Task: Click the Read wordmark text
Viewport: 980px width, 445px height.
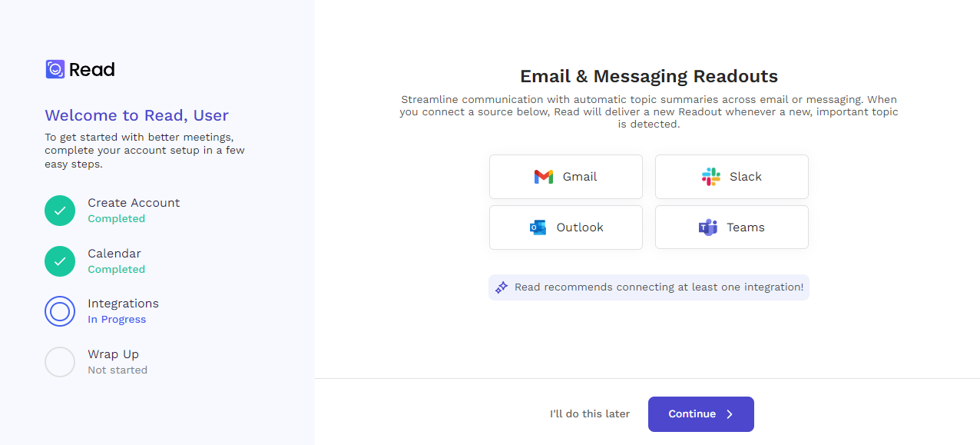Action: [x=92, y=70]
